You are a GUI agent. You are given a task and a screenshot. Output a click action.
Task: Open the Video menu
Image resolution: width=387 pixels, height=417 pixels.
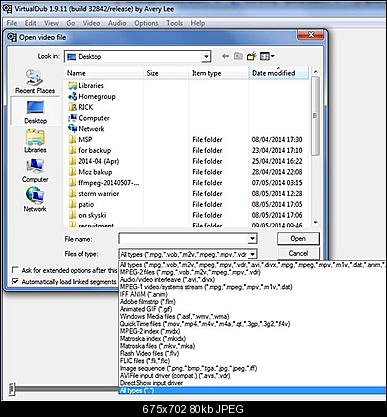coord(91,23)
